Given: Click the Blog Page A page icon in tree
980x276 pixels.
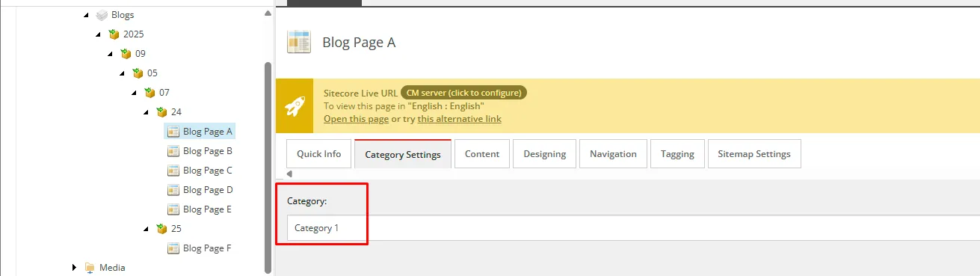Looking at the screenshot, I should [173, 132].
